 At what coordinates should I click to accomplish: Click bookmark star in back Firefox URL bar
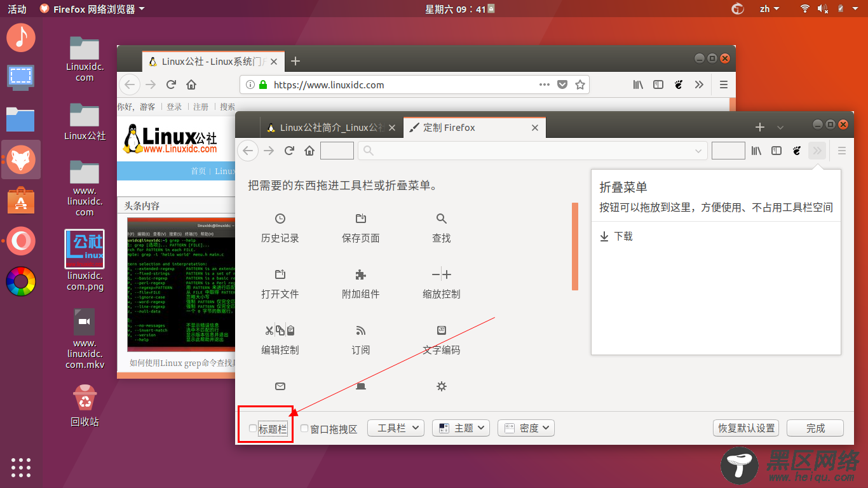pos(580,85)
